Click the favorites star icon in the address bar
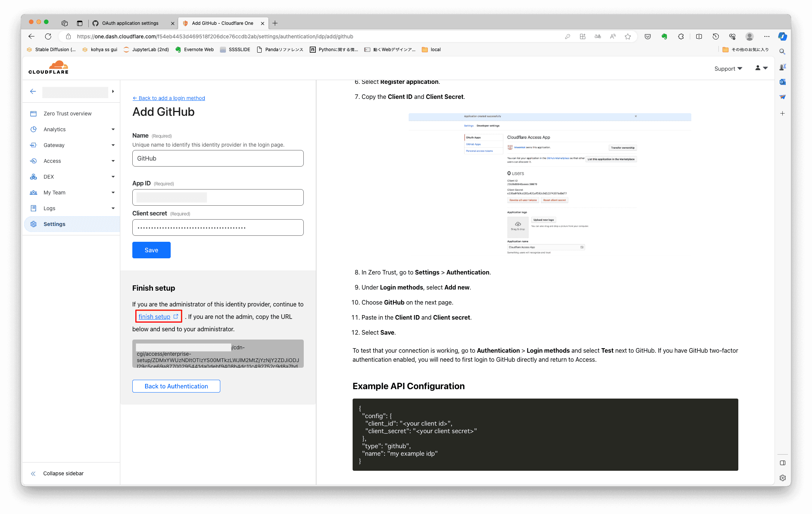Viewport: 812px width, 514px height. [628, 36]
